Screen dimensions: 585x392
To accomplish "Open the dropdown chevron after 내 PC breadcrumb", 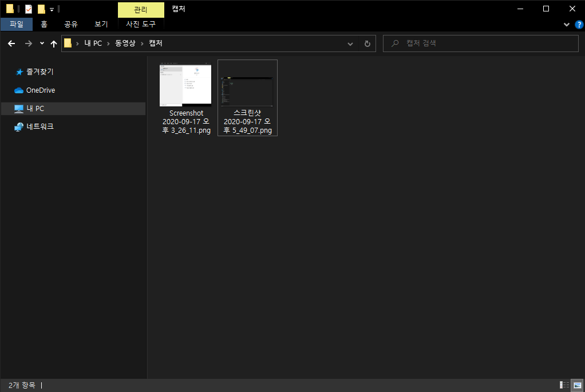I will (109, 43).
